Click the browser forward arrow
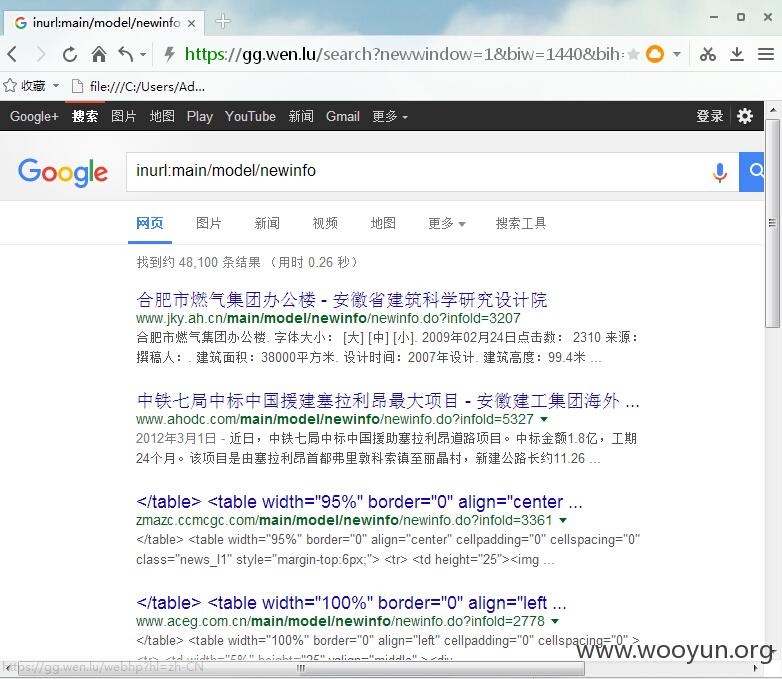 coord(41,54)
